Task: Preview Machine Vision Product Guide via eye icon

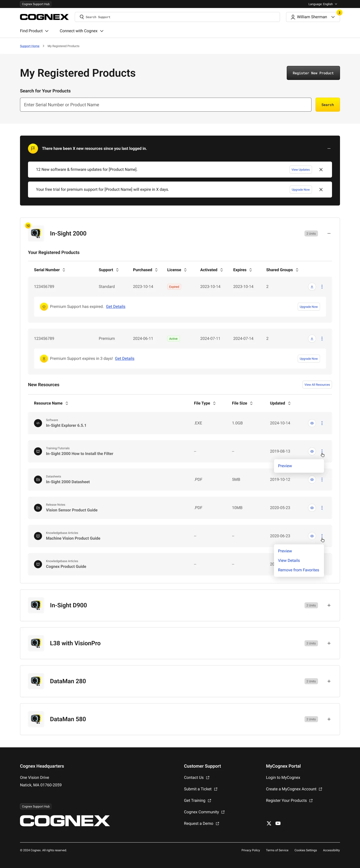Action: 312,536
